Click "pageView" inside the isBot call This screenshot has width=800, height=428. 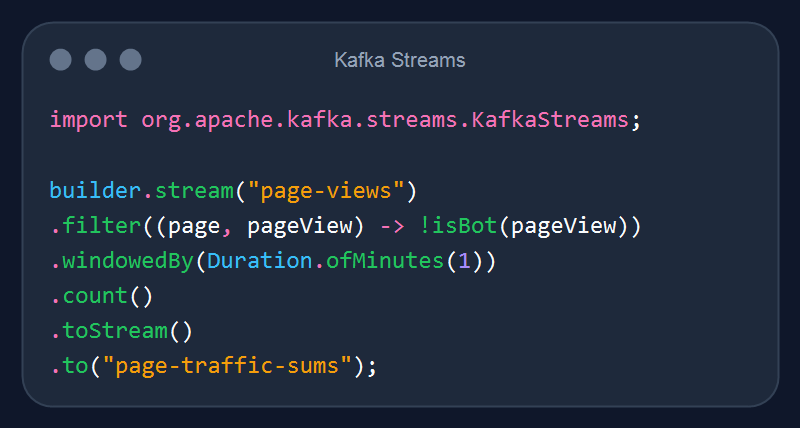coord(563,226)
